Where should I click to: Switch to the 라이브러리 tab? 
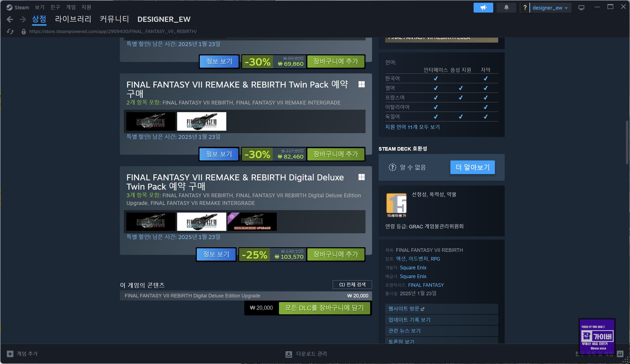click(73, 19)
